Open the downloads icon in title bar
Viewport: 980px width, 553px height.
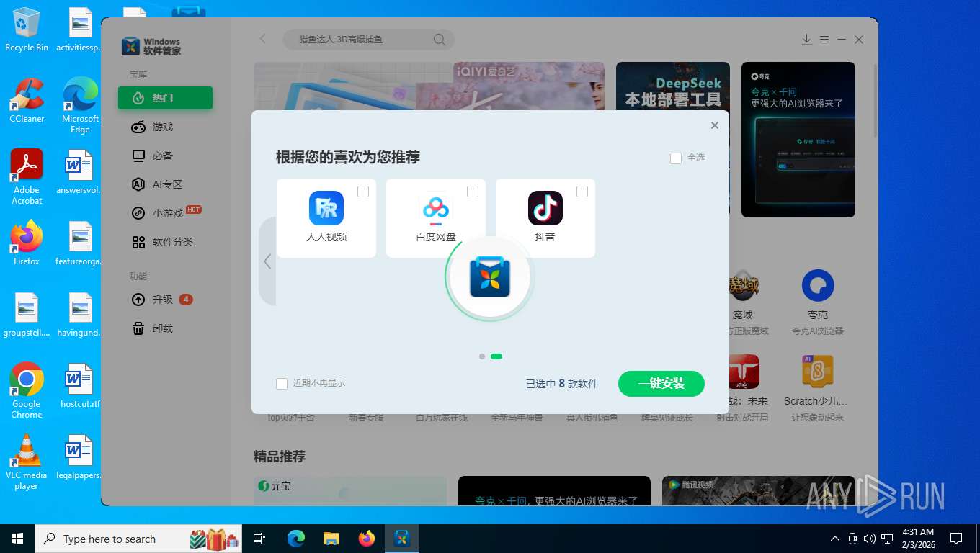807,40
